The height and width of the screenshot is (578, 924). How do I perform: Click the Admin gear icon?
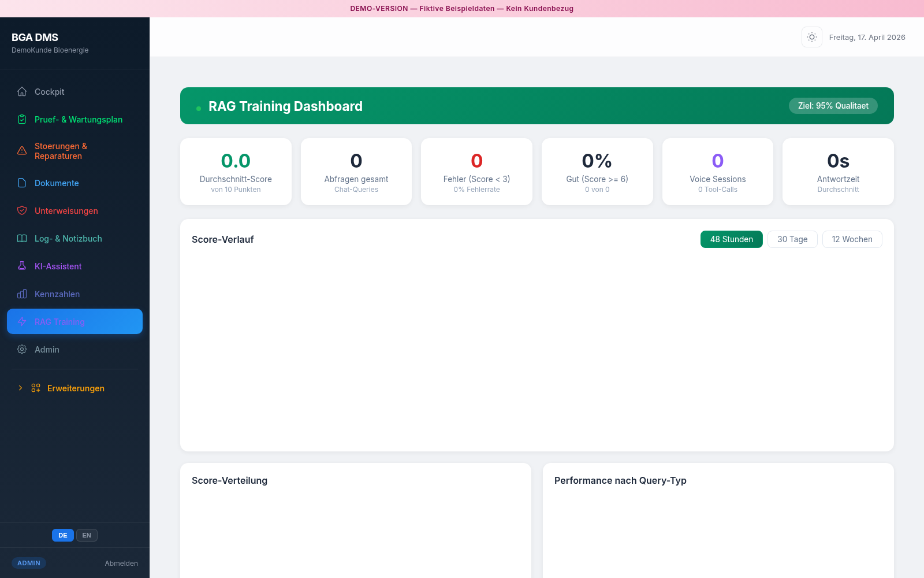(x=22, y=349)
